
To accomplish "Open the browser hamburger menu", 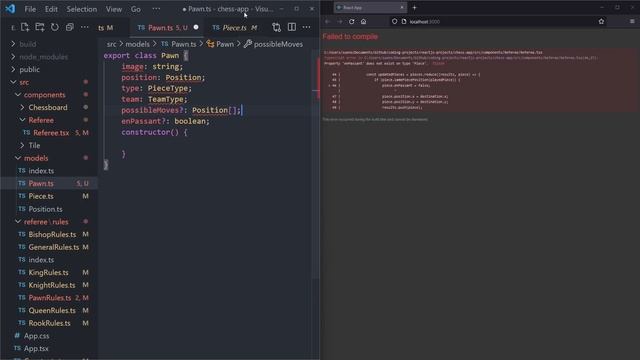I will (x=632, y=21).
